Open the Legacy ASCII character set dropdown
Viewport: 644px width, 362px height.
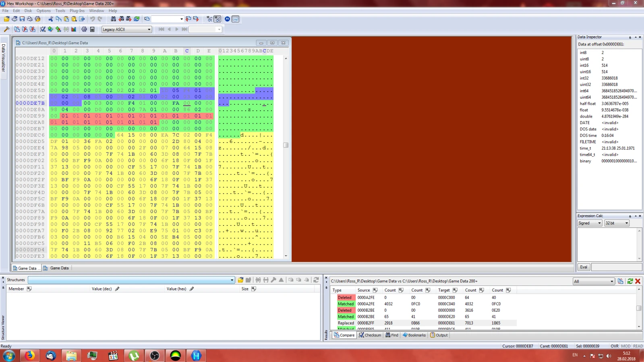[x=149, y=29]
